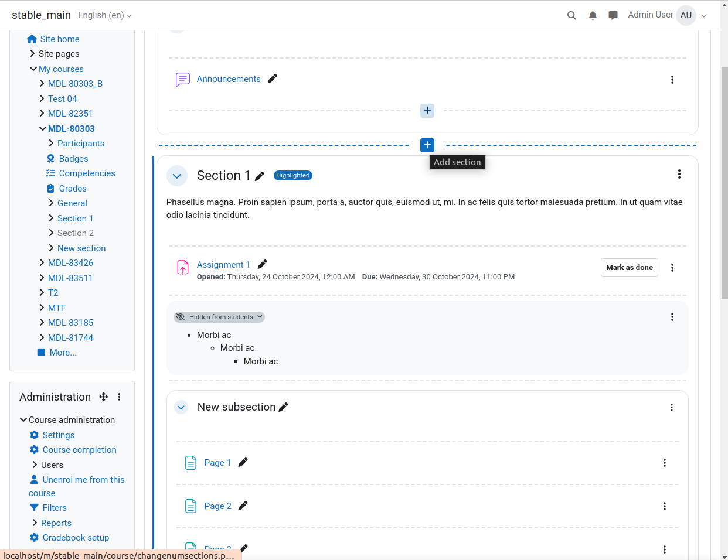Open Assignment 1 link

coord(223,265)
